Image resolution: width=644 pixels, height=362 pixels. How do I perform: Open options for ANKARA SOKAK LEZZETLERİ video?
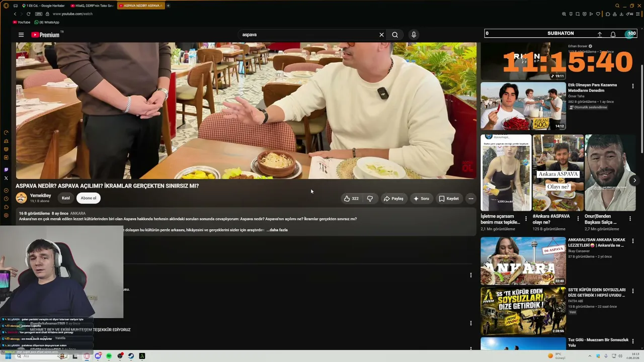click(x=633, y=241)
